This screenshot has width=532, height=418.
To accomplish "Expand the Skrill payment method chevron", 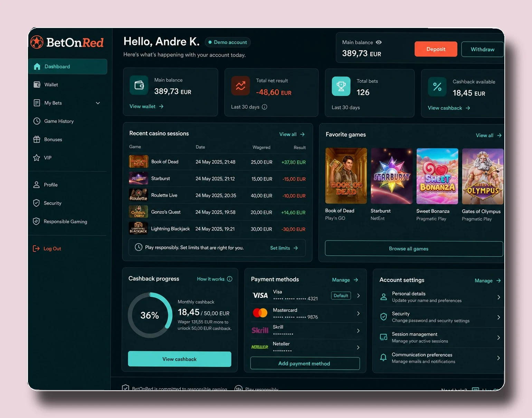I will pyautogui.click(x=358, y=331).
